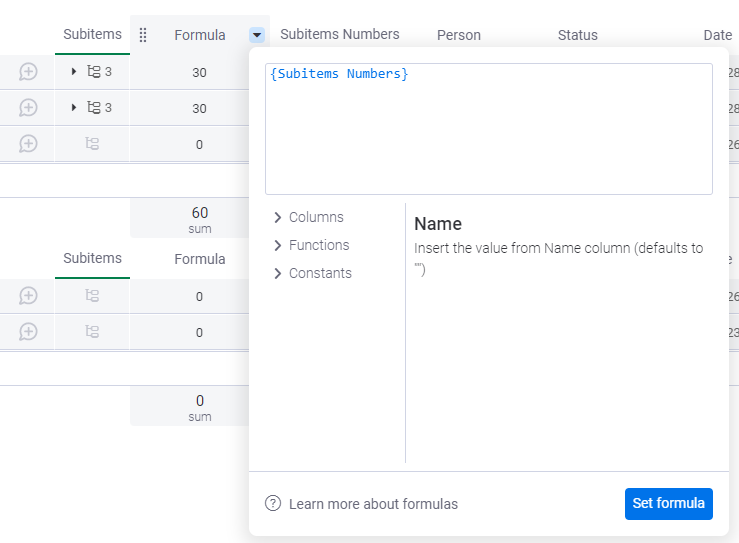This screenshot has height=543, width=739.
Task: Click the Subitems Numbers column header
Action: click(x=340, y=35)
